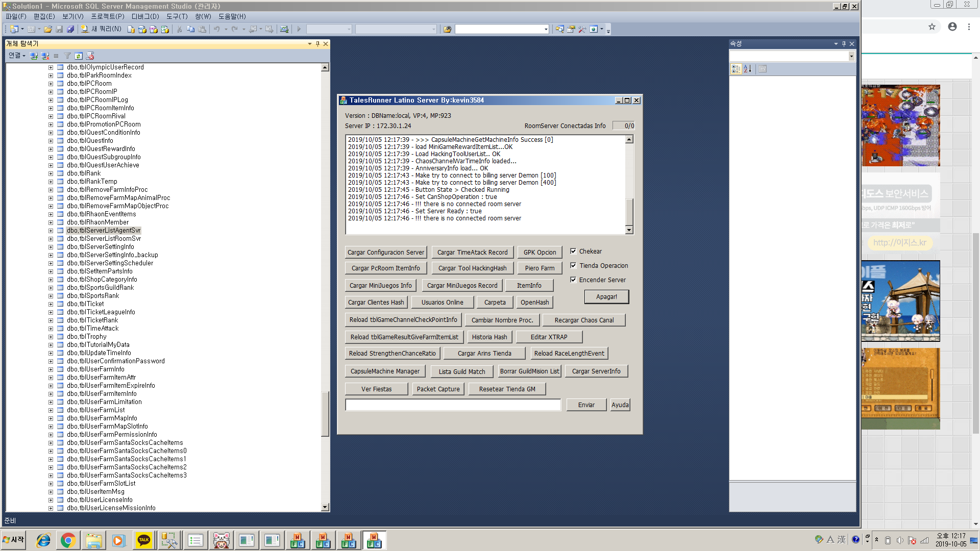Viewport: 980px width, 551px height.
Task: Click the server log scrollbar thumb
Action: (629, 211)
